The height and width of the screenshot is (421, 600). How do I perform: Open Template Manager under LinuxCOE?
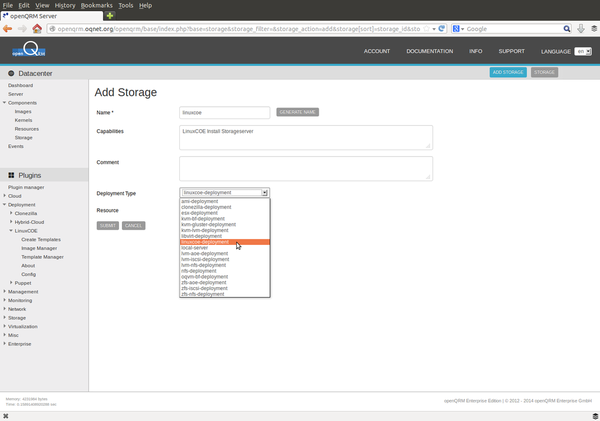42,257
